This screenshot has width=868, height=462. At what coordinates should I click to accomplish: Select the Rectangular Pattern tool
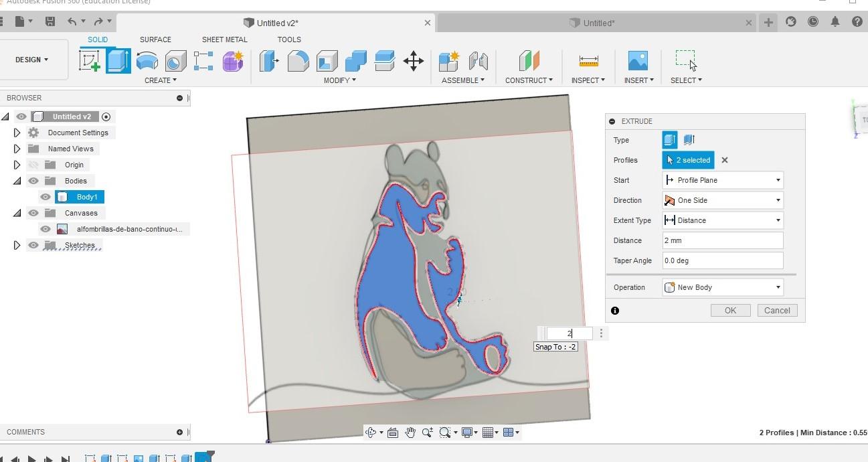coord(203,62)
